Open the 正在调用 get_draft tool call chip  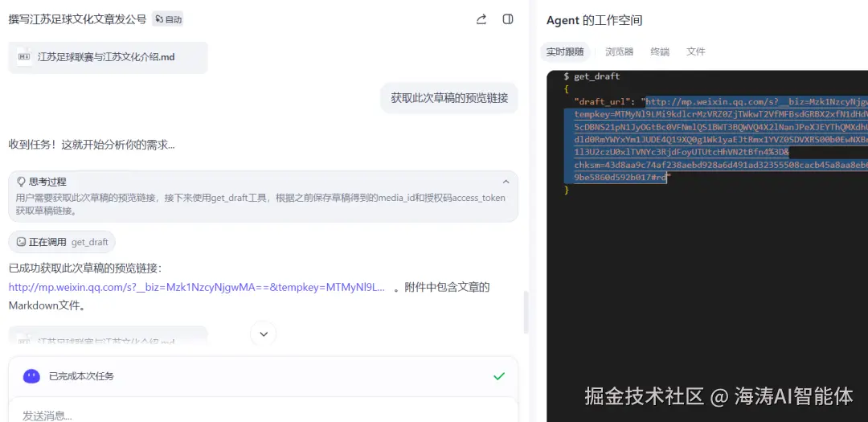click(x=62, y=242)
